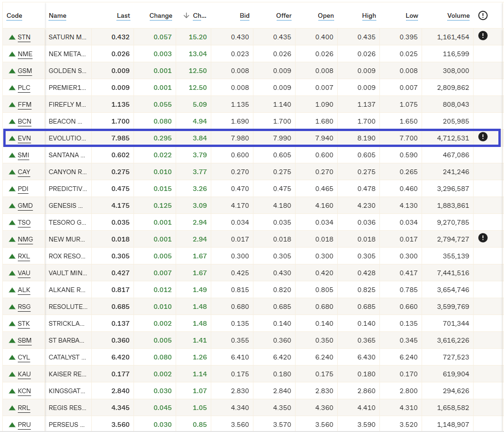Sort table by Volume column
Image resolution: width=504 pixels, height=432 pixels.
[x=458, y=15]
